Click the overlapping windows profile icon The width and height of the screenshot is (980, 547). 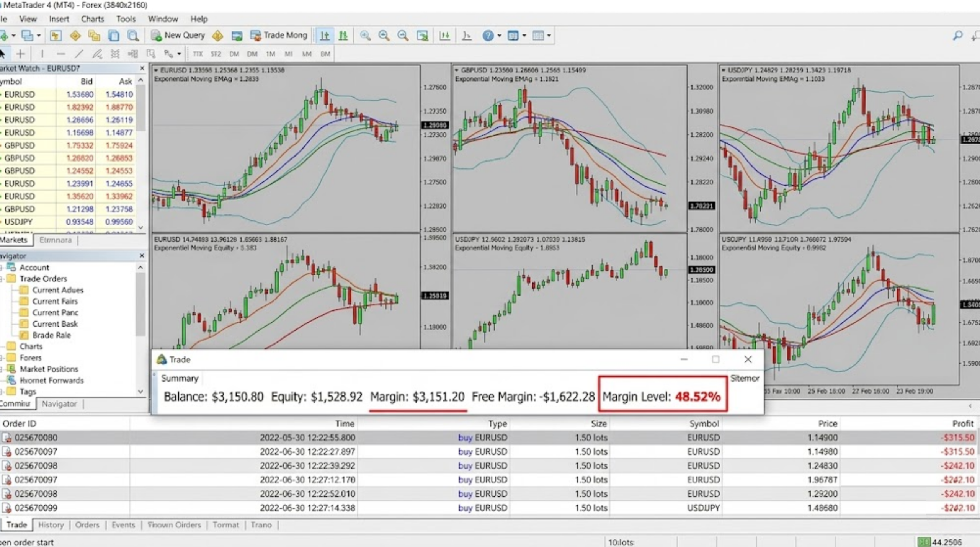pyautogui.click(x=27, y=36)
